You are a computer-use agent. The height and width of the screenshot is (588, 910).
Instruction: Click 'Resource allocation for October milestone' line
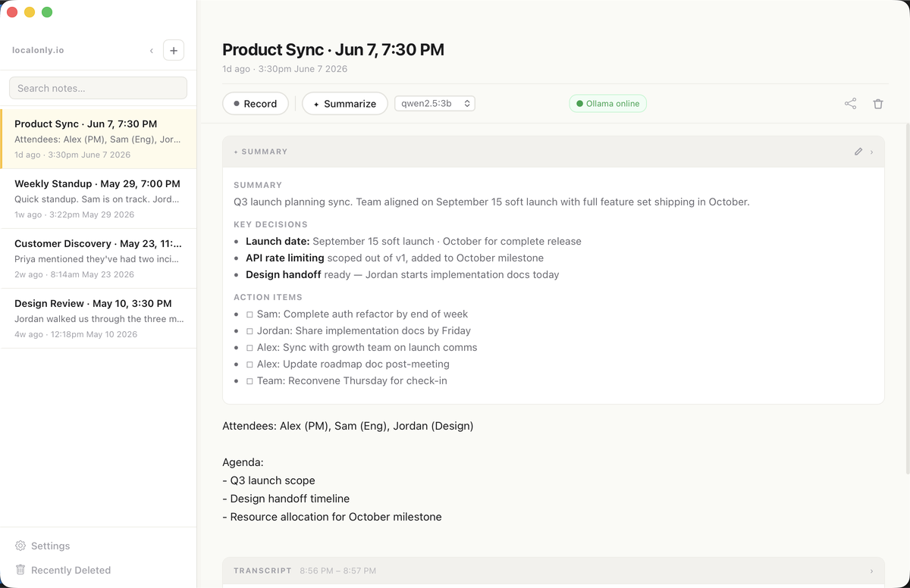(331, 517)
